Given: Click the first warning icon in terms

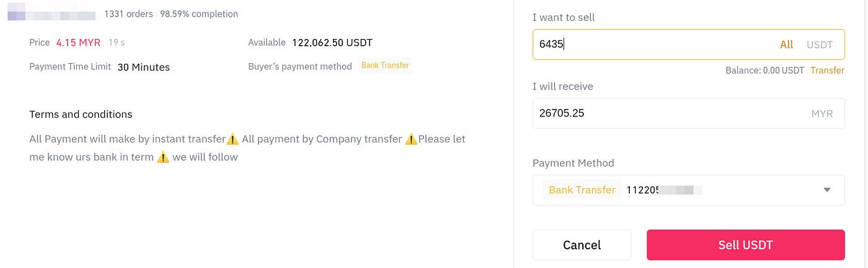Looking at the screenshot, I should point(232,139).
